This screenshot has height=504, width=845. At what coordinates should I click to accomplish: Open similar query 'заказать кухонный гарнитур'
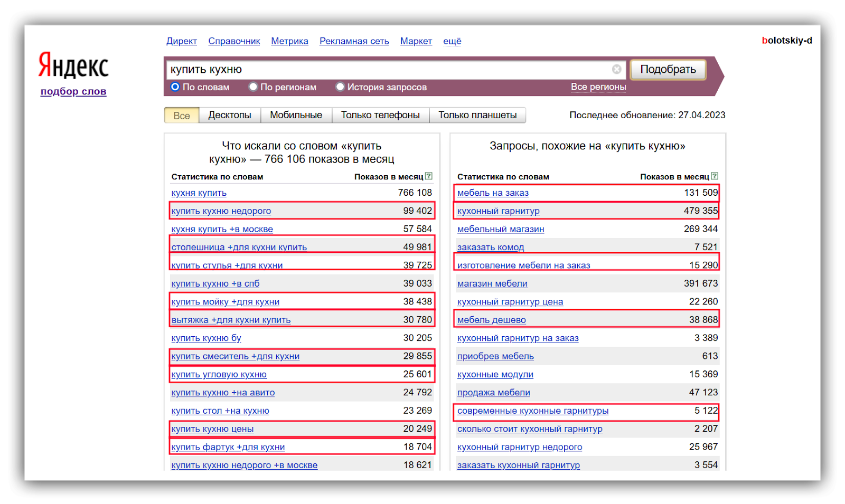519,465
